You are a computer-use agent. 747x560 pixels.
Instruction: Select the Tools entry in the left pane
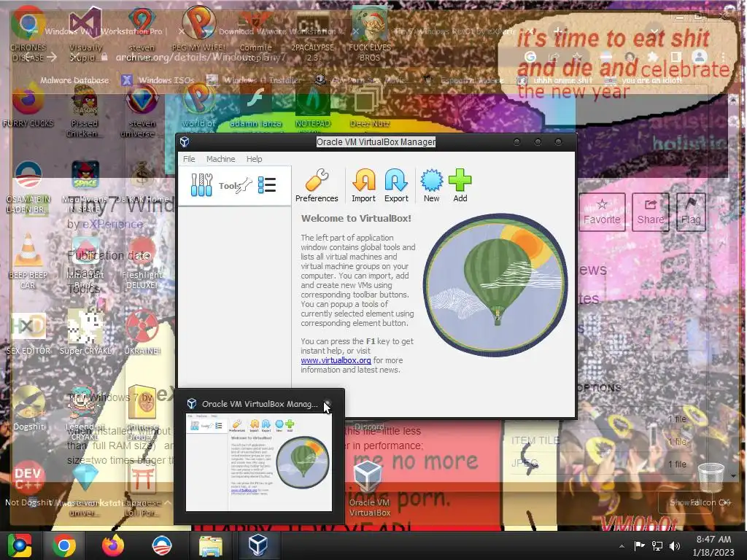coord(234,186)
